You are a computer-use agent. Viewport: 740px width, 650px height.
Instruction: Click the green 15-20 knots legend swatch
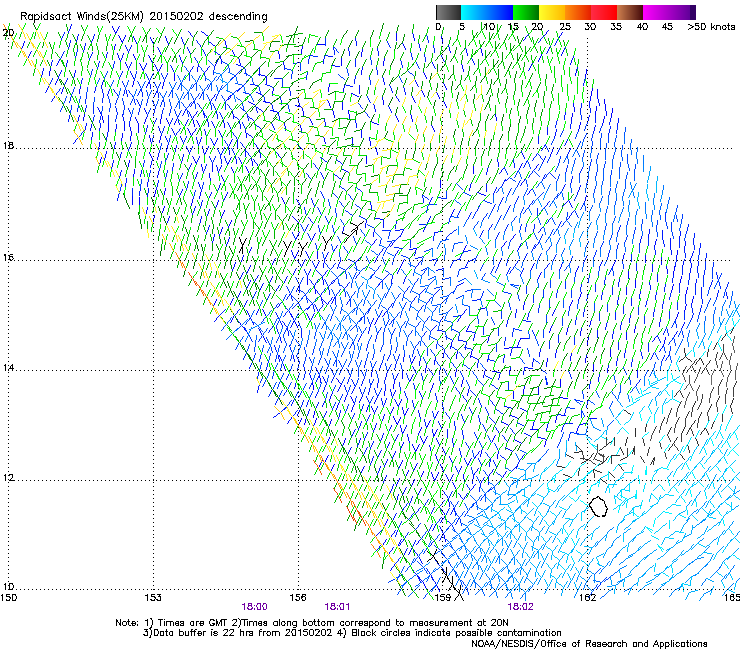coord(526,12)
